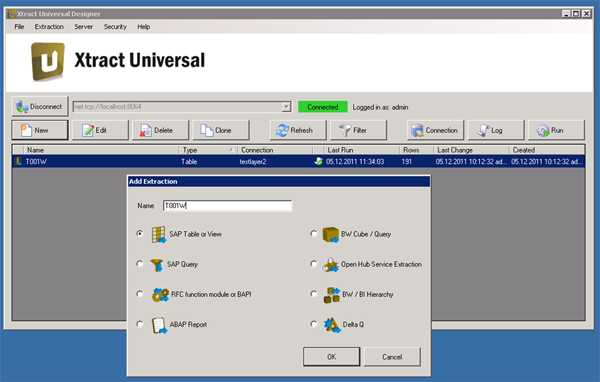Click the Add Extraction dialog title bar
The height and width of the screenshot is (382, 600).
click(x=279, y=181)
